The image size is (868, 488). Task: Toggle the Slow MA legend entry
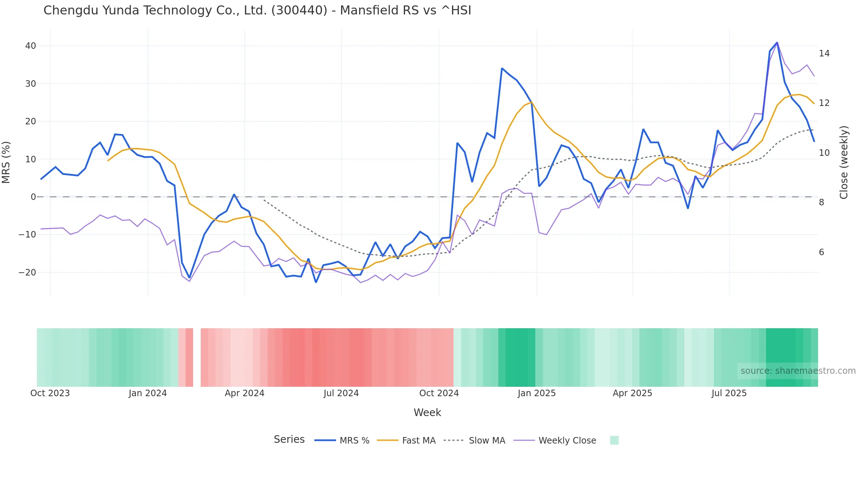pyautogui.click(x=474, y=440)
